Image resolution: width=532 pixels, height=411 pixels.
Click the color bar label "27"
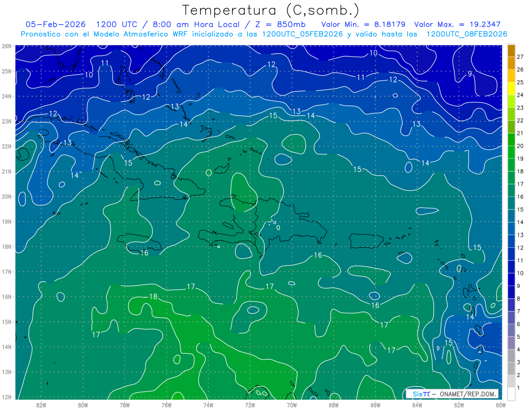[x=520, y=57]
